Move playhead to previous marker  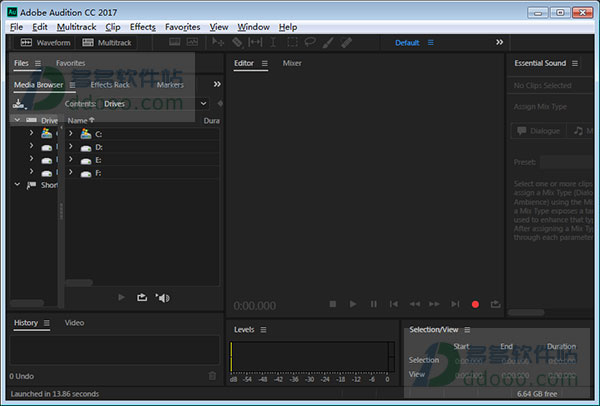(x=394, y=304)
